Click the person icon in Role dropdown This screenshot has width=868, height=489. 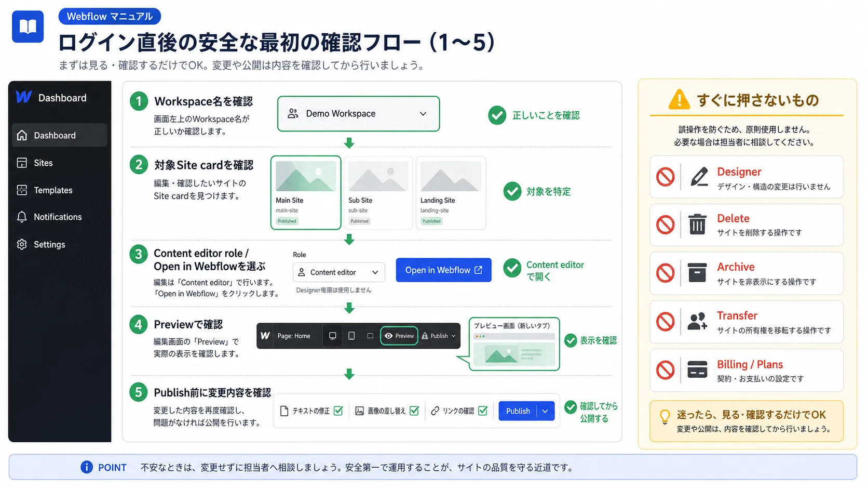(302, 272)
